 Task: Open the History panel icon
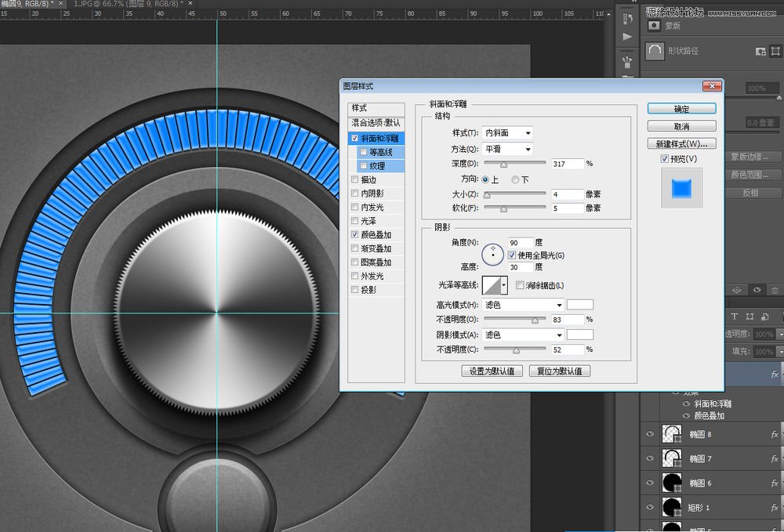click(x=627, y=19)
